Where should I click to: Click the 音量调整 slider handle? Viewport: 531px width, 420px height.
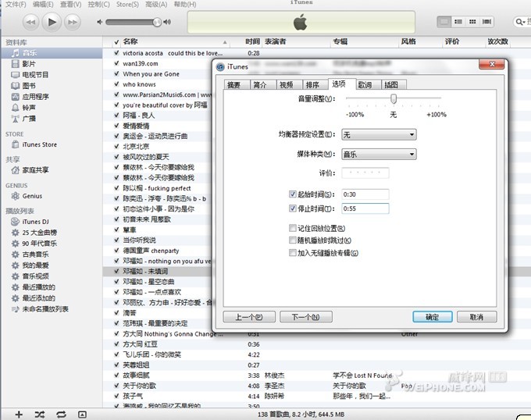point(393,99)
